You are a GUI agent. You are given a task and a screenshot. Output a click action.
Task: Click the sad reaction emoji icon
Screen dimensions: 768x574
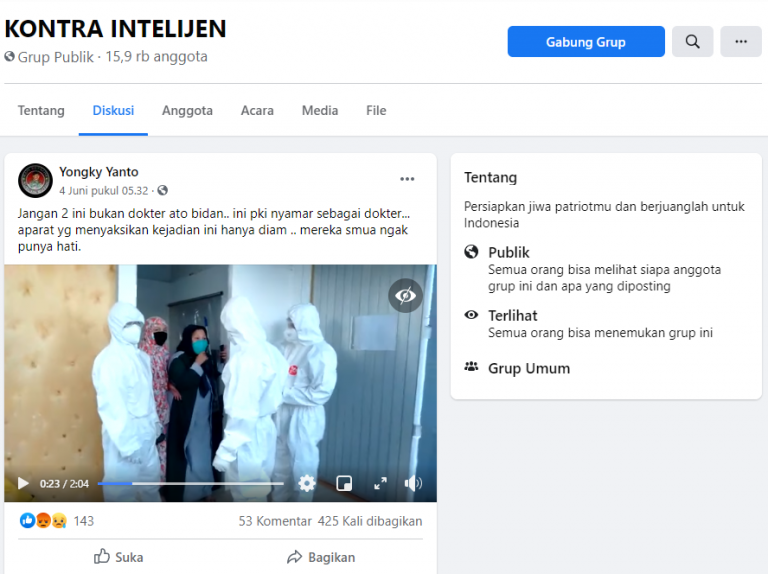[x=59, y=521]
